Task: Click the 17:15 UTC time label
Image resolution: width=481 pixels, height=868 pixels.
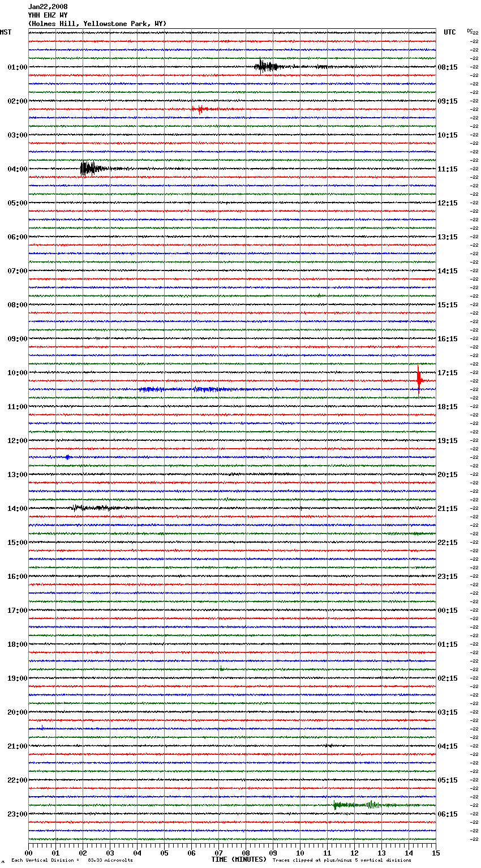Action: (x=448, y=373)
